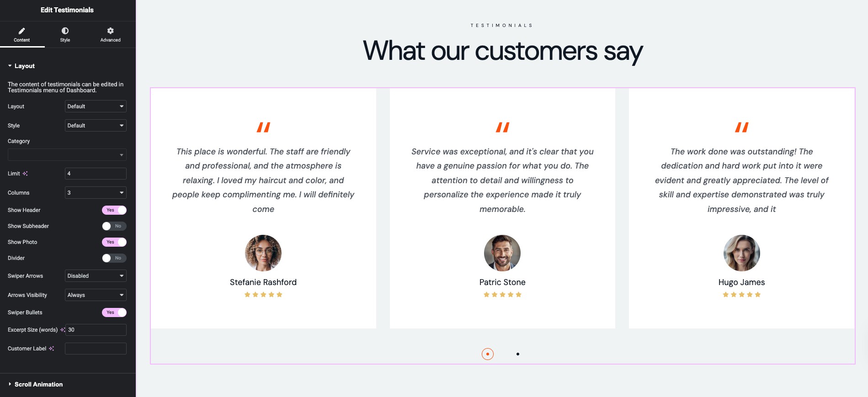Image resolution: width=868 pixels, height=397 pixels.
Task: Click the active orange slider bullet
Action: 488,354
